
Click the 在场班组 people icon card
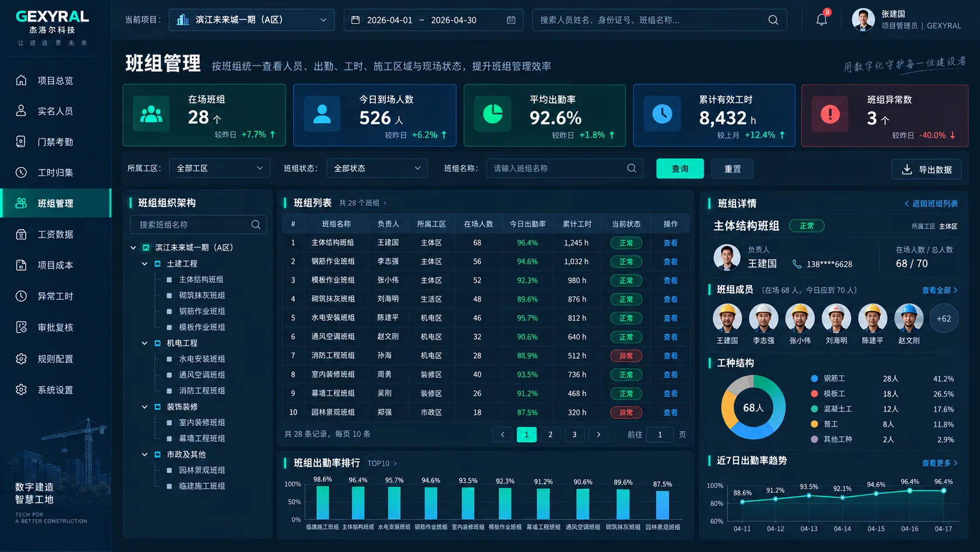[151, 114]
